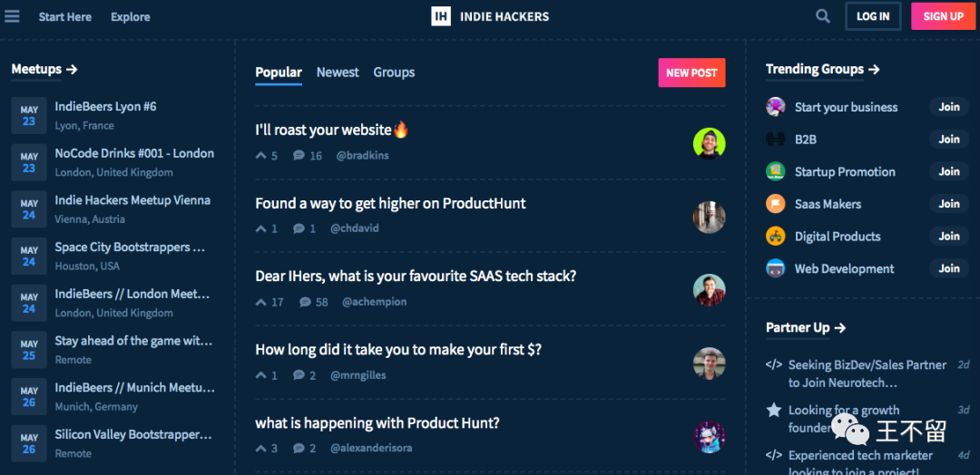980x475 pixels.
Task: View mrngilles avatar
Action: point(710,364)
